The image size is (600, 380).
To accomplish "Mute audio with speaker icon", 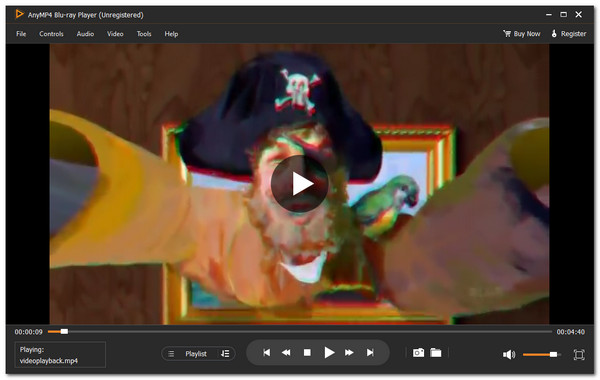I will pos(509,355).
